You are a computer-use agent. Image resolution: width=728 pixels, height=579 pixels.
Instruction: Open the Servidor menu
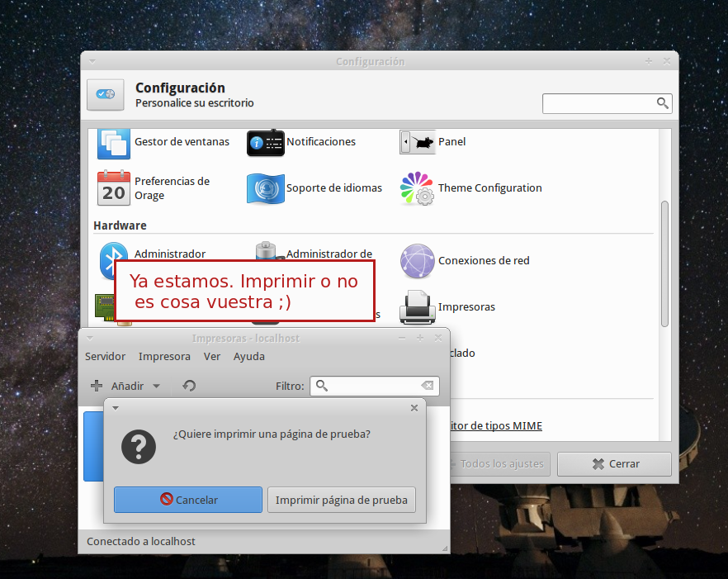(105, 357)
